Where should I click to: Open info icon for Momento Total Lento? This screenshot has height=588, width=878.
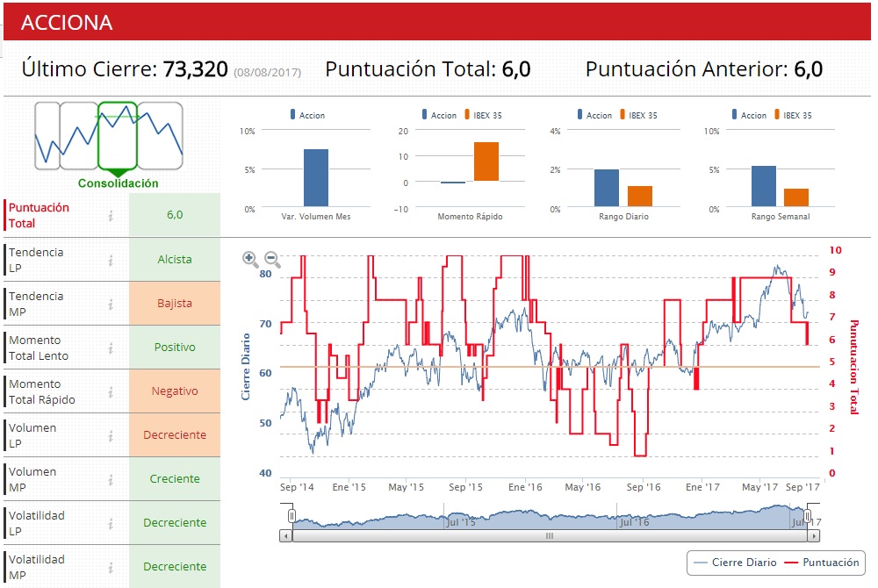(111, 348)
